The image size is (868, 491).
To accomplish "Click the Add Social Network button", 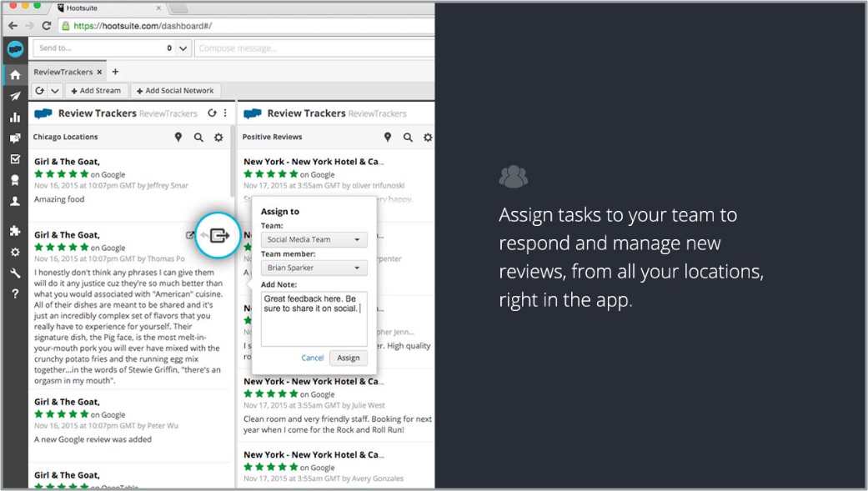I will (175, 91).
